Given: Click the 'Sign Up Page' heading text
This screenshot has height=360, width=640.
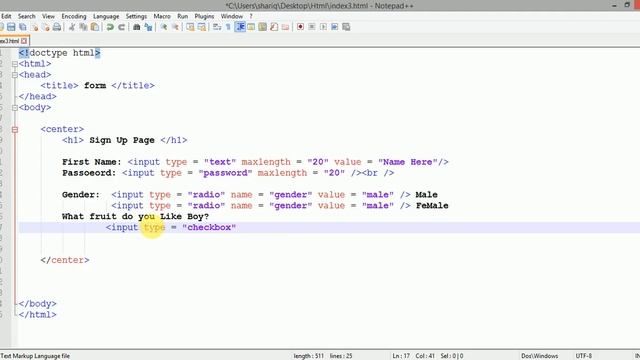Looking at the screenshot, I should coord(122,140).
